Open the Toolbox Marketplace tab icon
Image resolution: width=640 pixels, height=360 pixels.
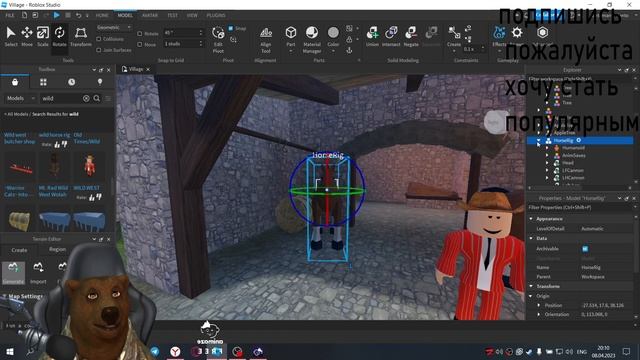15,82
